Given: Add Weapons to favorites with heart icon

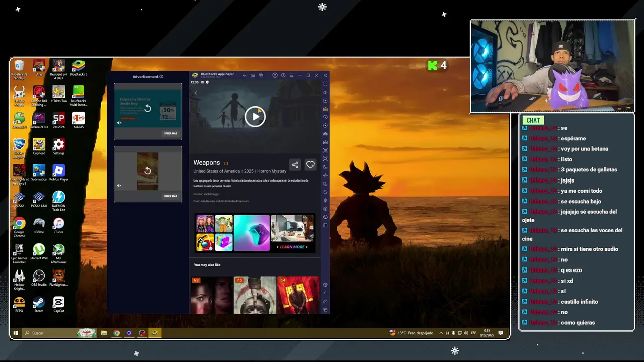Looking at the screenshot, I should point(310,165).
